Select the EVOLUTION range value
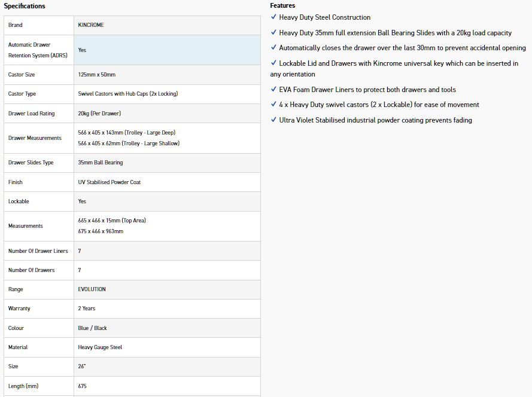 pyautogui.click(x=92, y=289)
